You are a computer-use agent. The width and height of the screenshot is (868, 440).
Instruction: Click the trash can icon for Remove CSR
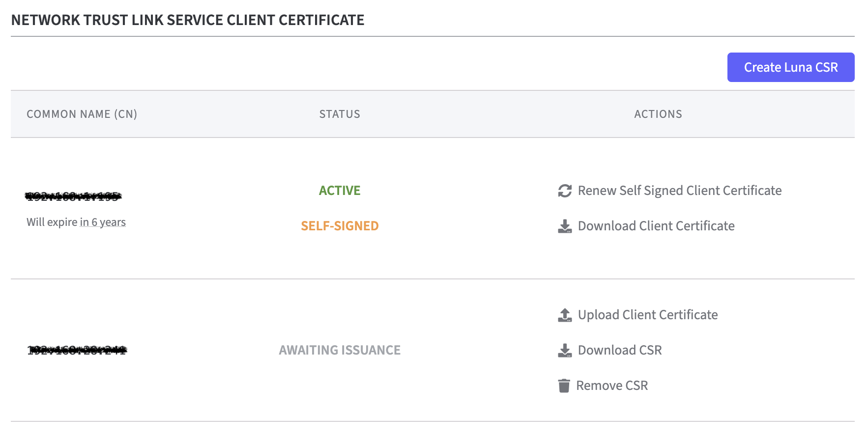[564, 385]
